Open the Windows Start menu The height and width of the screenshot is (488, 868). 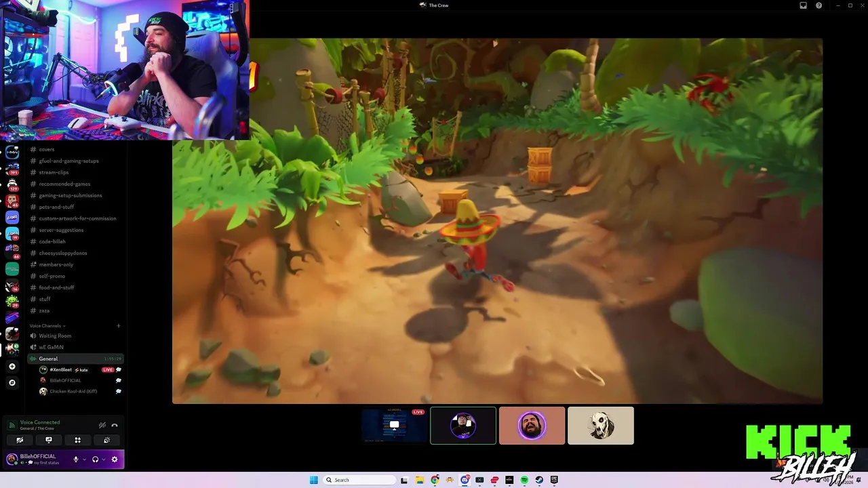pos(313,480)
